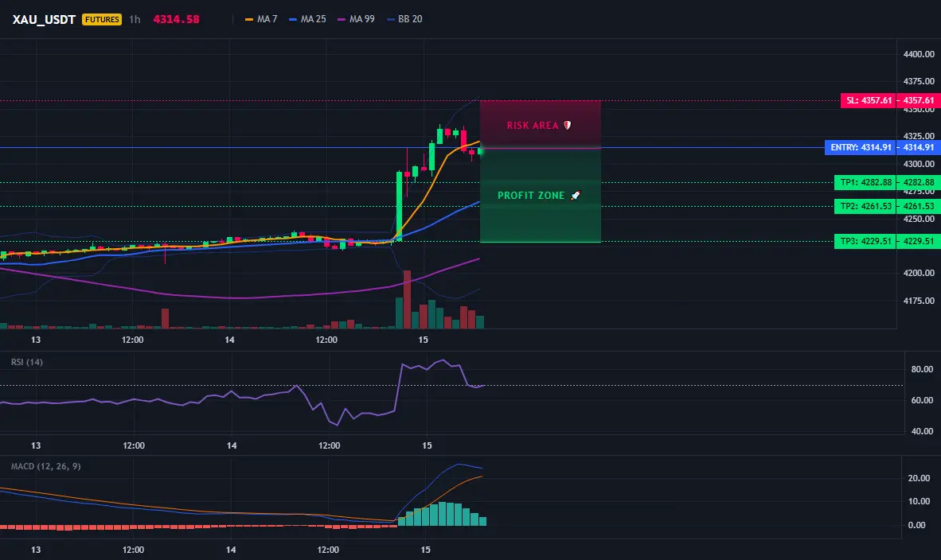Click the 4175.00 price axis label
The height and width of the screenshot is (560, 941).
coord(919,301)
